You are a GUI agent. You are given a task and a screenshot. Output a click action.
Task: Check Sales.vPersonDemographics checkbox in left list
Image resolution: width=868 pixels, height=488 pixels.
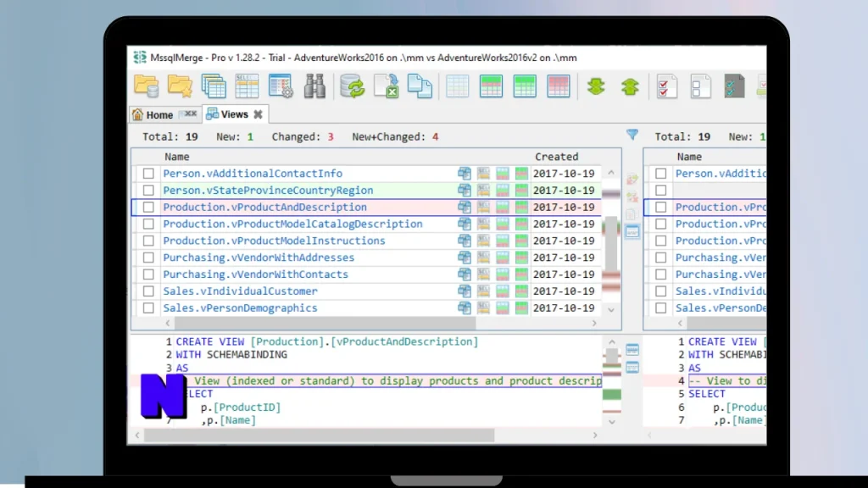tap(148, 308)
